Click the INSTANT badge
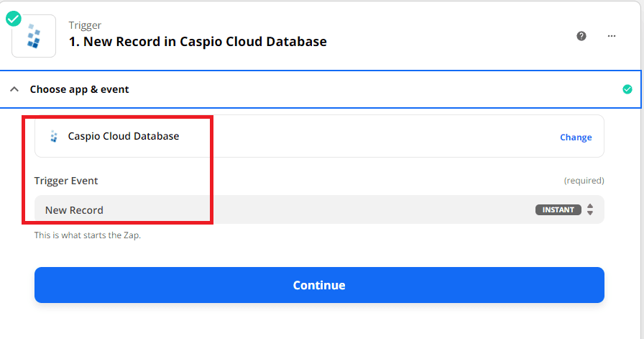The height and width of the screenshot is (339, 644). [558, 210]
